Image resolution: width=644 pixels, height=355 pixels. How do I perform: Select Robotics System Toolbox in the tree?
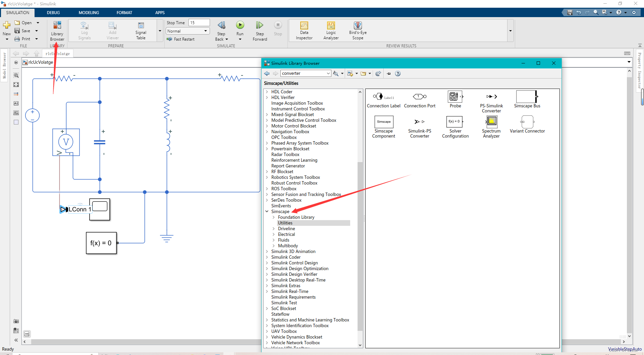[x=296, y=177]
